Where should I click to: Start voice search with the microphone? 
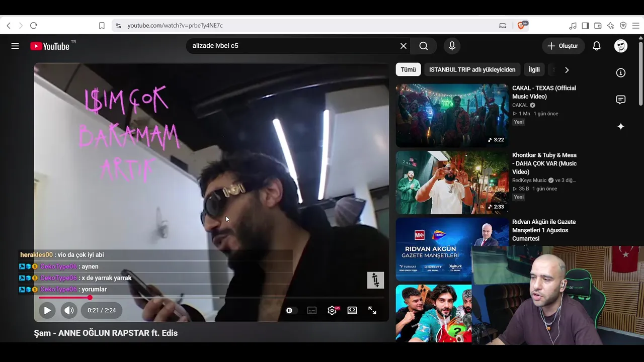(x=452, y=46)
